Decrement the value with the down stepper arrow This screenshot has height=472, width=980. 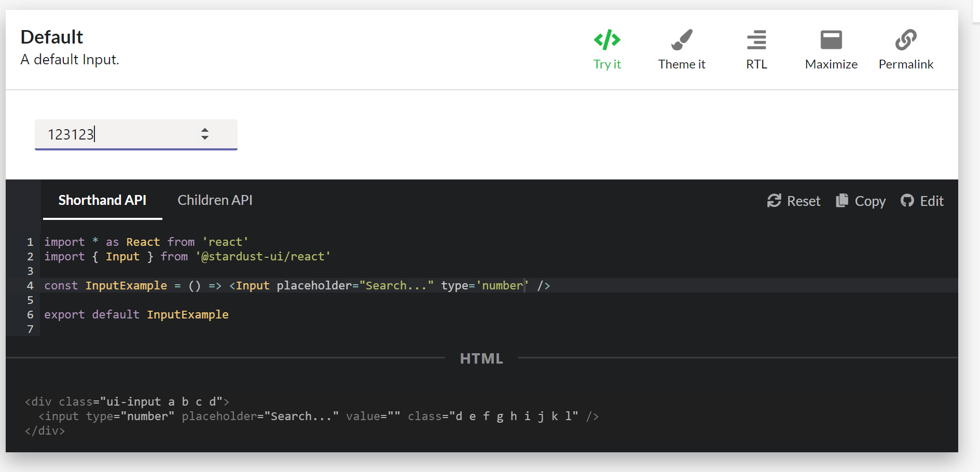(205, 138)
